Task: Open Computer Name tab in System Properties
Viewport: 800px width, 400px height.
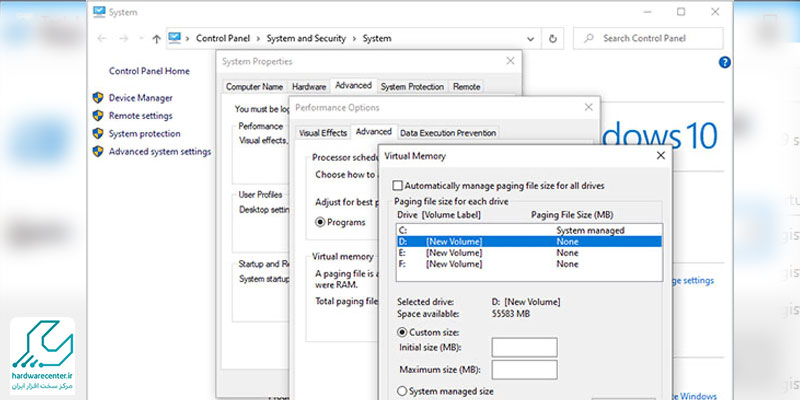Action: pos(255,87)
